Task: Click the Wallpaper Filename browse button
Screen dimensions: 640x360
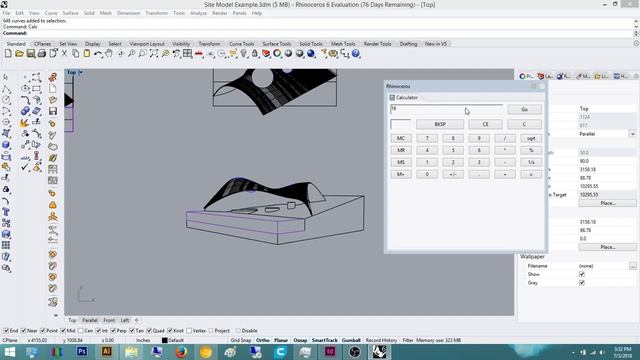Action: pos(632,266)
